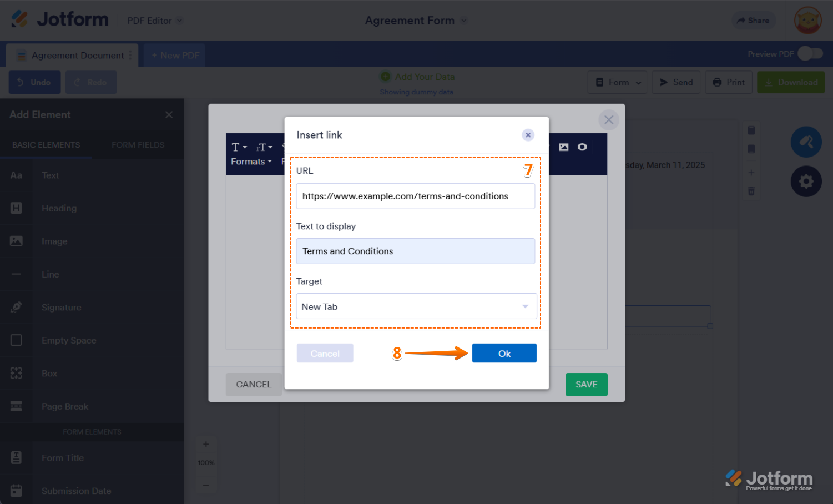Click the trash delete icon in side tools
The image size is (833, 504).
(x=751, y=191)
